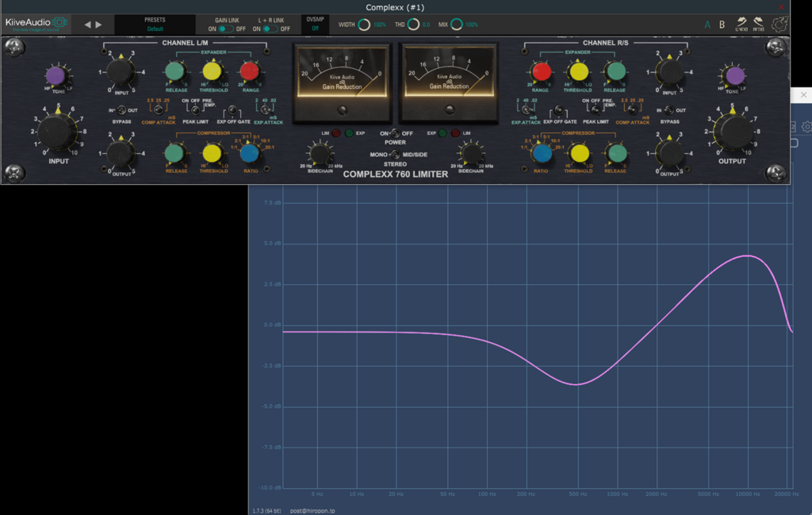Open the Presets Default menu

tap(155, 25)
